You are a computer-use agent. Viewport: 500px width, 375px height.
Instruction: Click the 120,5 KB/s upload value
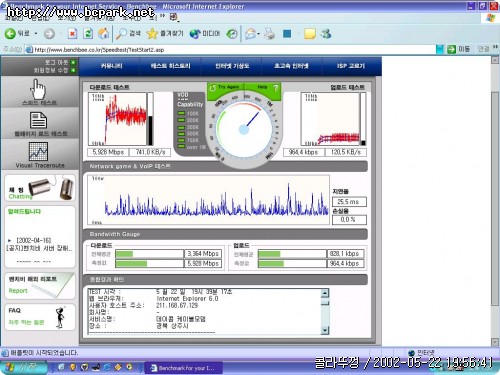coord(345,152)
